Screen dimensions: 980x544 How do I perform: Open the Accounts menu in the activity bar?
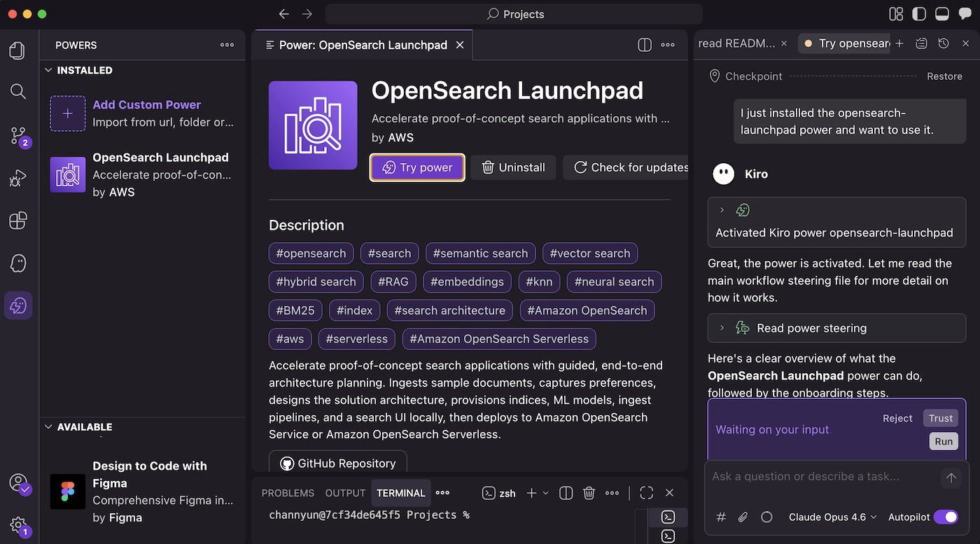19,483
